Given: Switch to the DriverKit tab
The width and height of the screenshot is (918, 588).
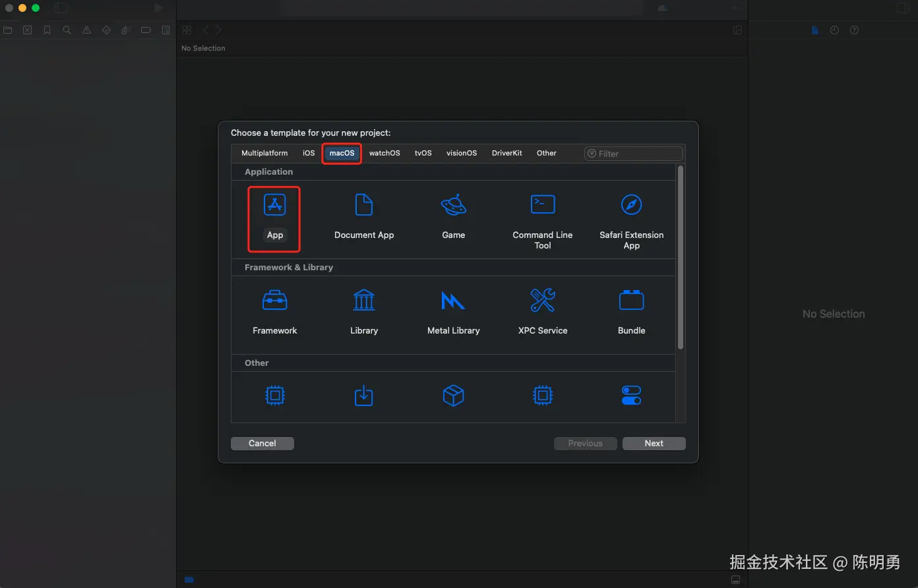Looking at the screenshot, I should pyautogui.click(x=506, y=153).
